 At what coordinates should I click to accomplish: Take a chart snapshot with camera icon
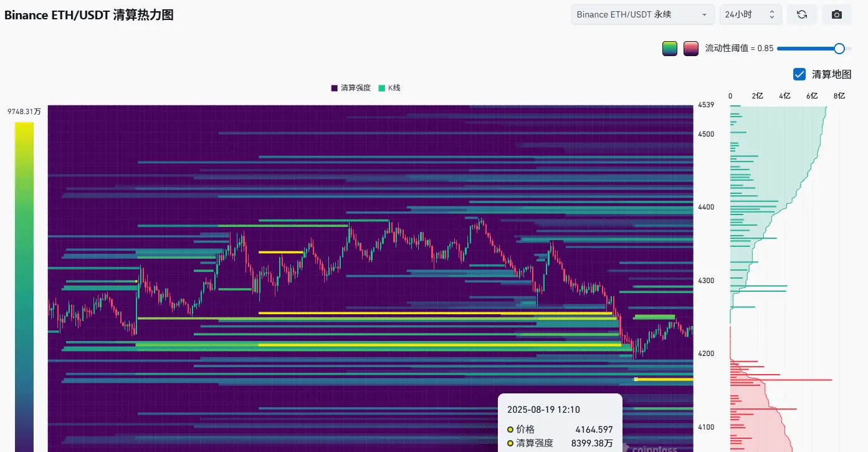click(837, 14)
